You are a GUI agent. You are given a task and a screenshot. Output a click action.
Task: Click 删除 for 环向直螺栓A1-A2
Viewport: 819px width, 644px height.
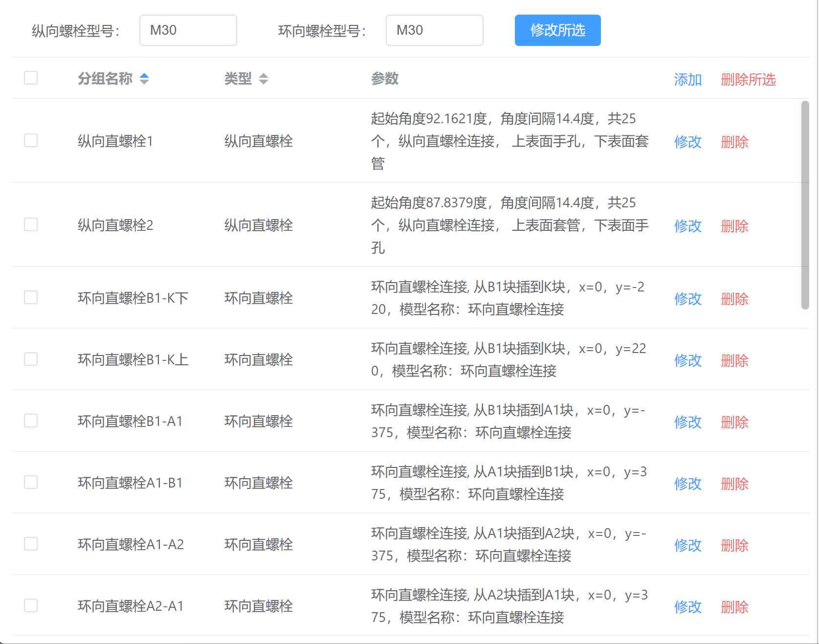tap(735, 545)
